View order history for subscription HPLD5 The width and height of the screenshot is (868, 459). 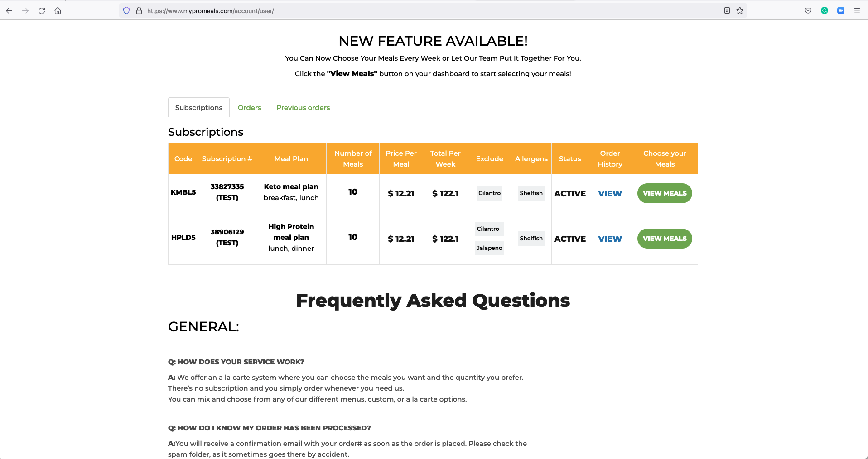[610, 239]
